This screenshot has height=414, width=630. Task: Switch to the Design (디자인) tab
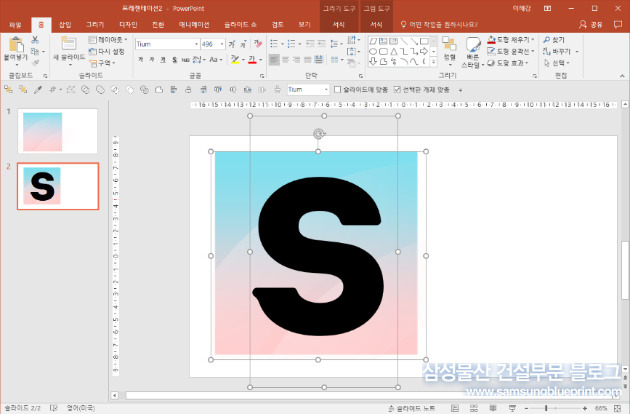[128, 25]
